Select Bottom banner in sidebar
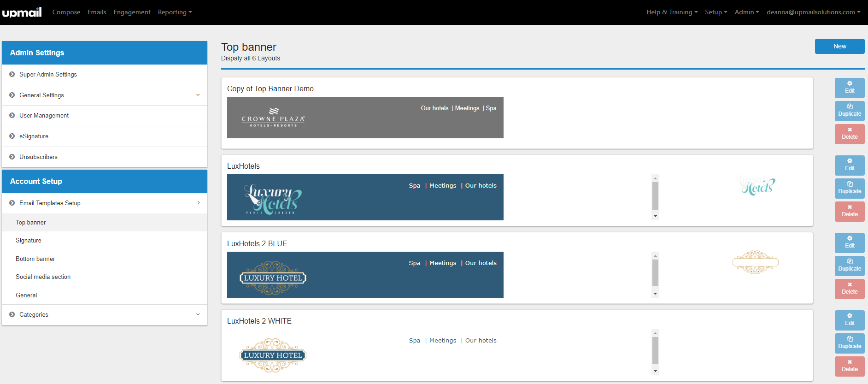The image size is (868, 384). (105, 259)
